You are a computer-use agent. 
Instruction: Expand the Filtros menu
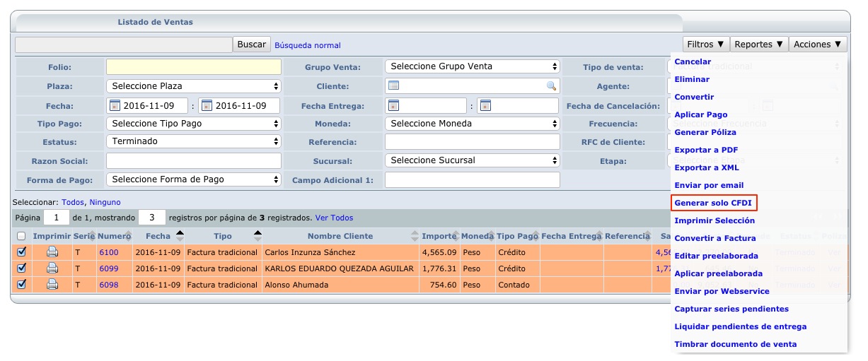[706, 44]
